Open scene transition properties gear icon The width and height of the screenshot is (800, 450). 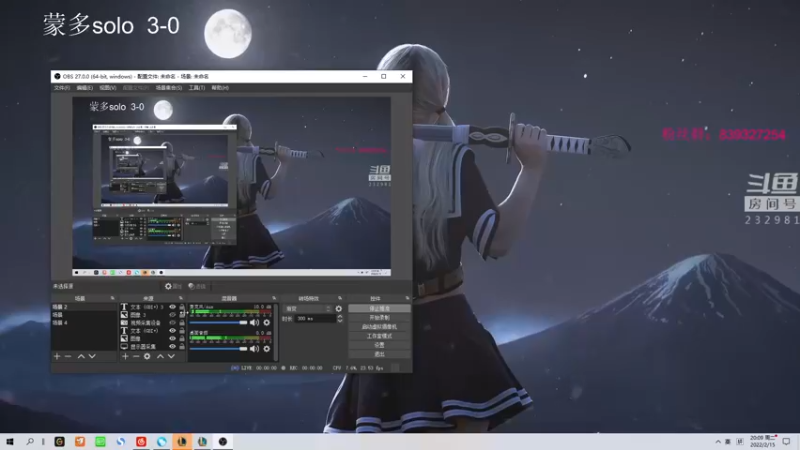[x=338, y=309]
